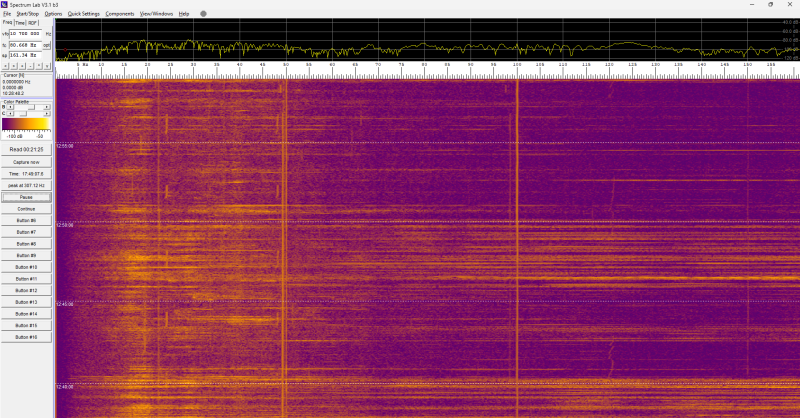Viewport: 800px width, 418px height.
Task: Switch to the Time tab
Action: (x=20, y=23)
